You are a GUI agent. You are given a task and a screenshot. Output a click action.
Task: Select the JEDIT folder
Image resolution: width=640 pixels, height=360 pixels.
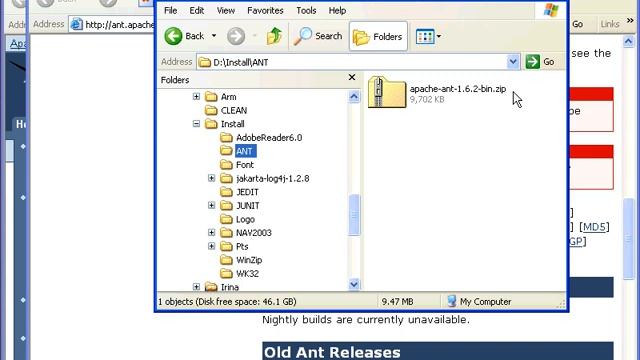tap(247, 192)
